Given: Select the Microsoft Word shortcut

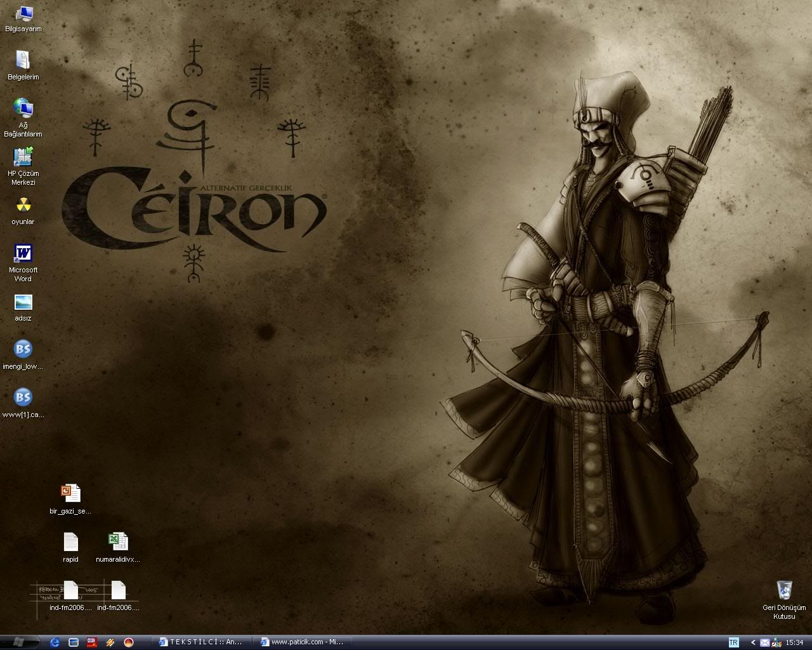Looking at the screenshot, I should click(23, 263).
